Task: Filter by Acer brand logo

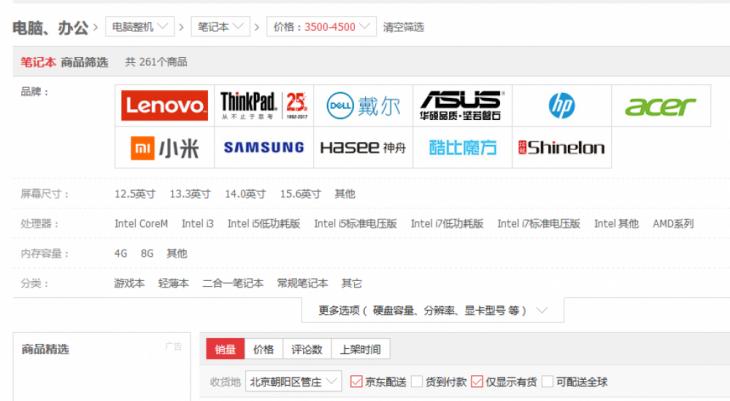Action: pyautogui.click(x=661, y=106)
